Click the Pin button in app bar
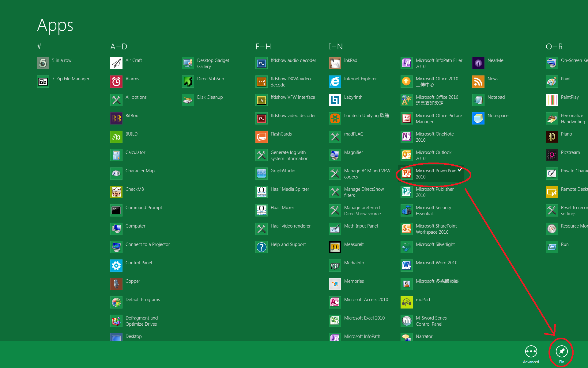 click(x=562, y=354)
